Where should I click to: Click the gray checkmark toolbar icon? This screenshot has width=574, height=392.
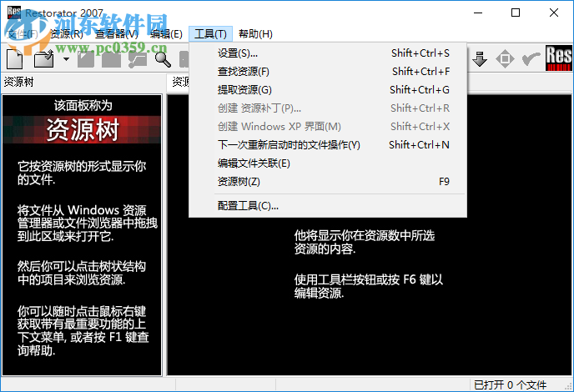(531, 58)
